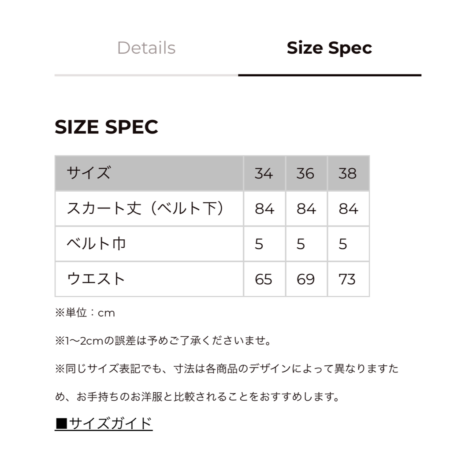Click the 同じサイズ表記でも note text
Screen dimensions: 476x476
tap(227, 383)
